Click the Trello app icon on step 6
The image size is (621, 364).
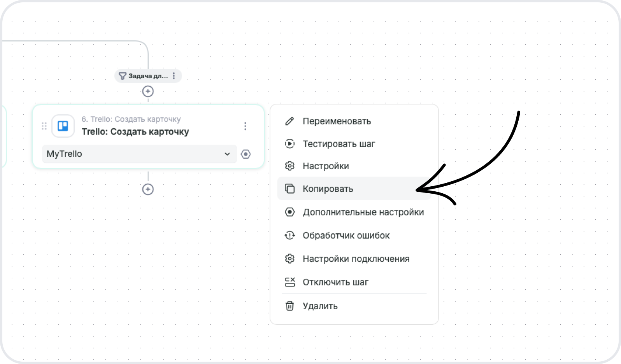tap(63, 126)
